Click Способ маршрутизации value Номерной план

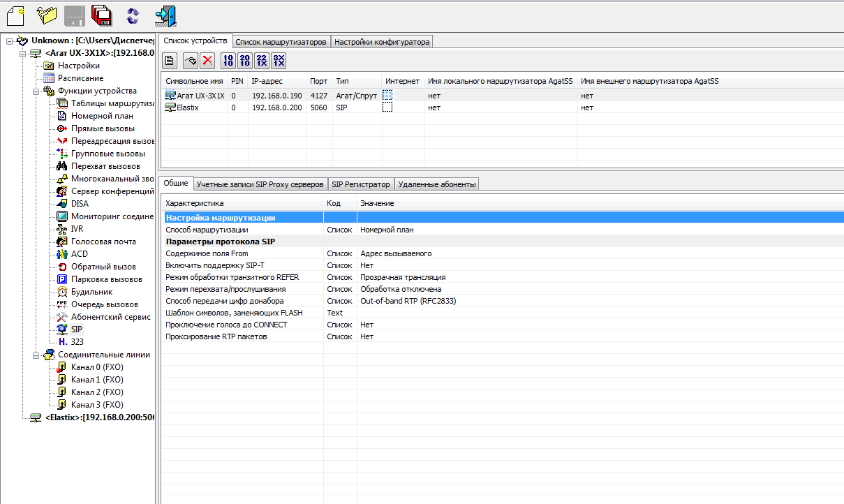coord(387,230)
